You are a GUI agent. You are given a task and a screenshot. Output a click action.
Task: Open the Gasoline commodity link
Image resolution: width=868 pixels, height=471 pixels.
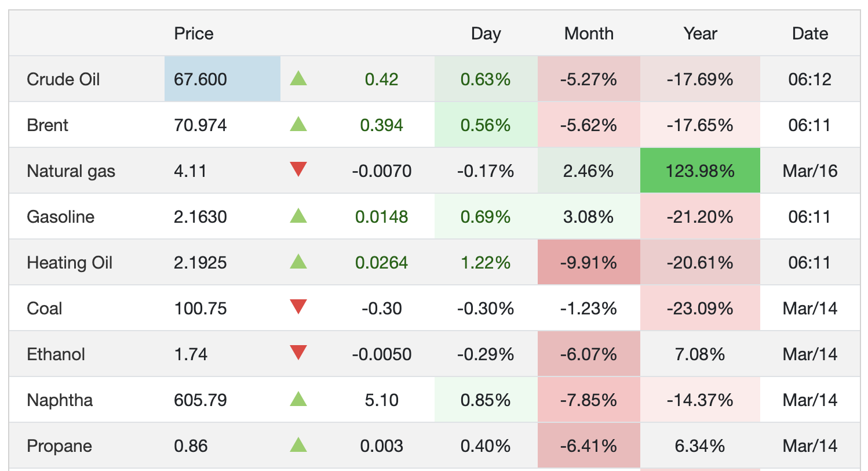tap(60, 217)
